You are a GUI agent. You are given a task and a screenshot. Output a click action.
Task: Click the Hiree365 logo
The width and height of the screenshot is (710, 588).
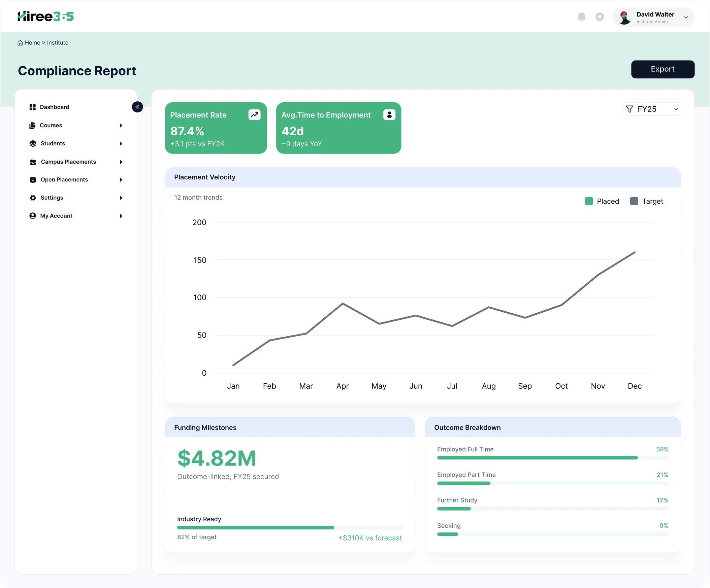(x=46, y=16)
